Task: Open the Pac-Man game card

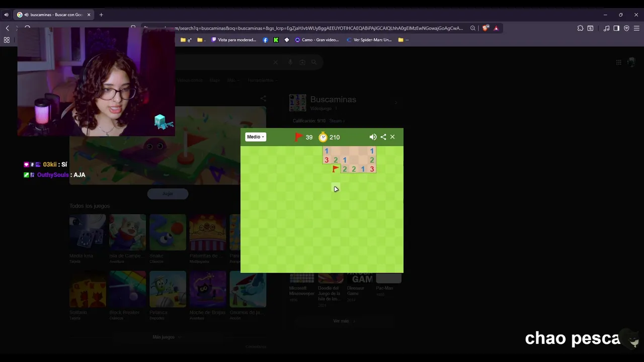Action: (388, 285)
